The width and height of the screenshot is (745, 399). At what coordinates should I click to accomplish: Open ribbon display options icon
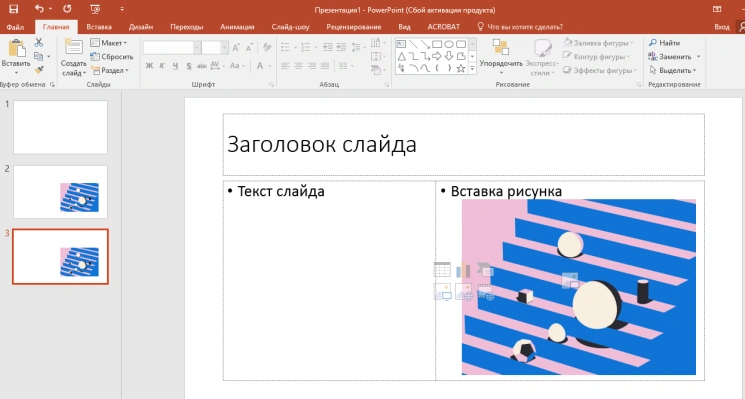(x=717, y=9)
